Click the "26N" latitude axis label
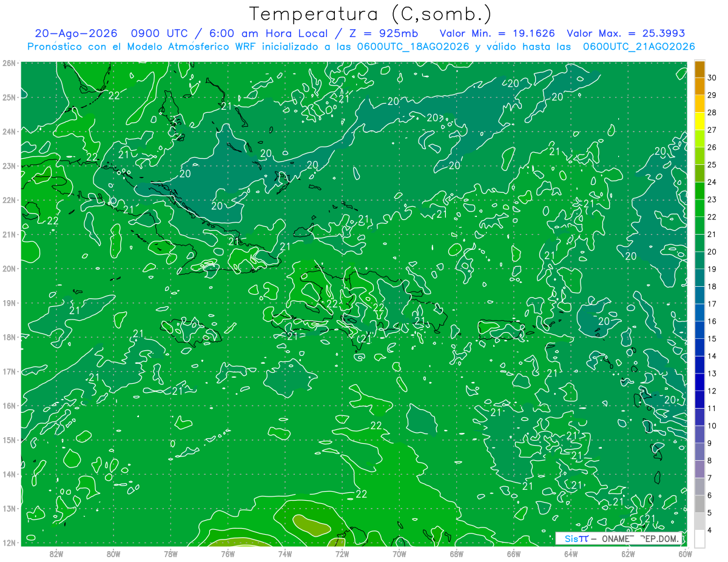The height and width of the screenshot is (562, 728). pos(8,63)
